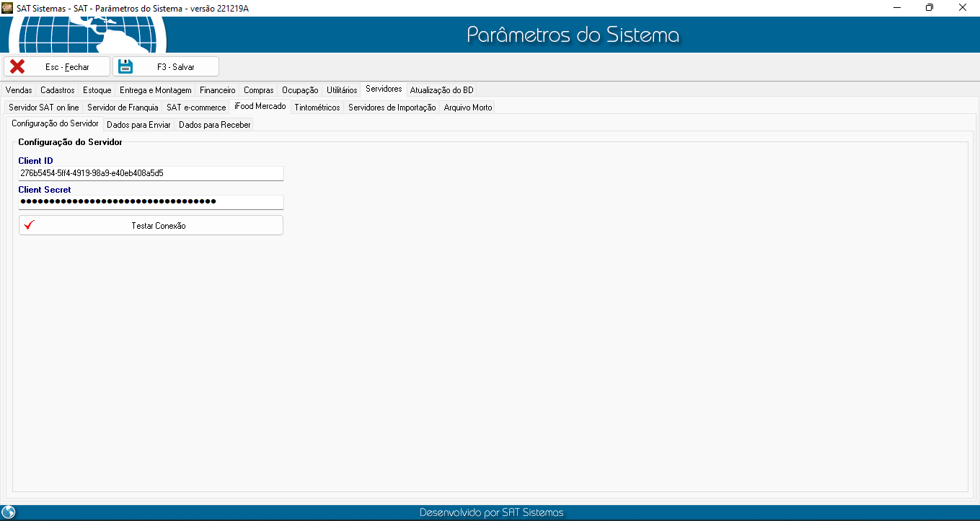980x521 pixels.
Task: Go to the Atualização do BD tab
Action: 441,90
